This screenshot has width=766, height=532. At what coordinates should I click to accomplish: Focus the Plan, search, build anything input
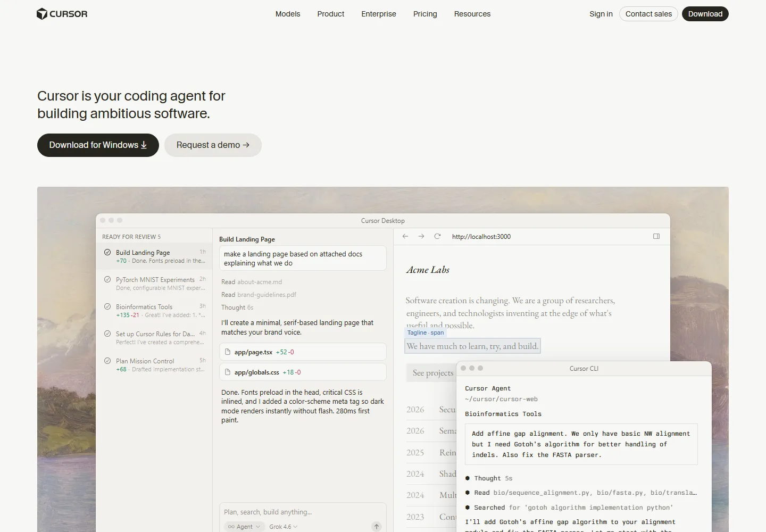[303, 512]
